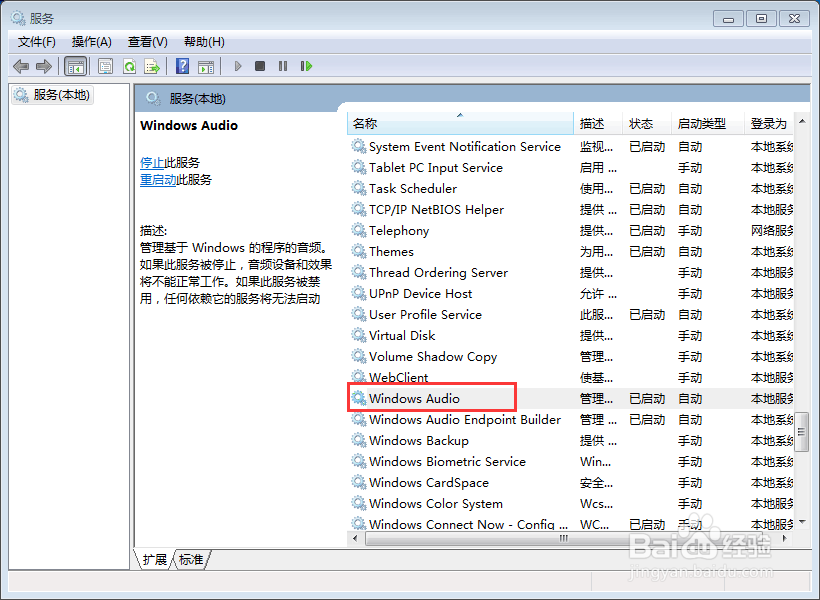Switch to the 扩展 tab
The width and height of the screenshot is (820, 600).
[154, 560]
